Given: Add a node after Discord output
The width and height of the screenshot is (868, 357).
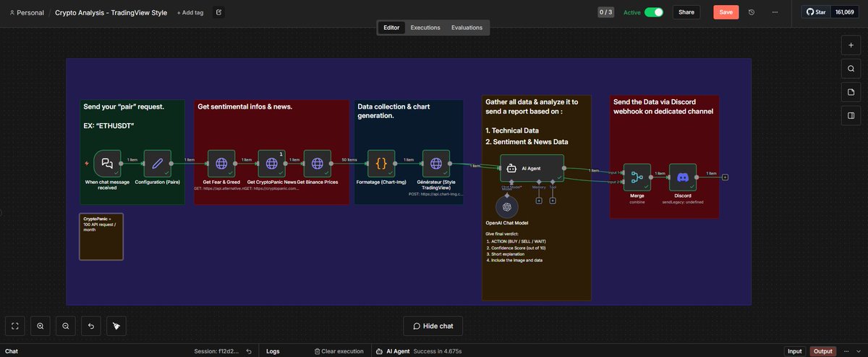Looking at the screenshot, I should (x=726, y=177).
